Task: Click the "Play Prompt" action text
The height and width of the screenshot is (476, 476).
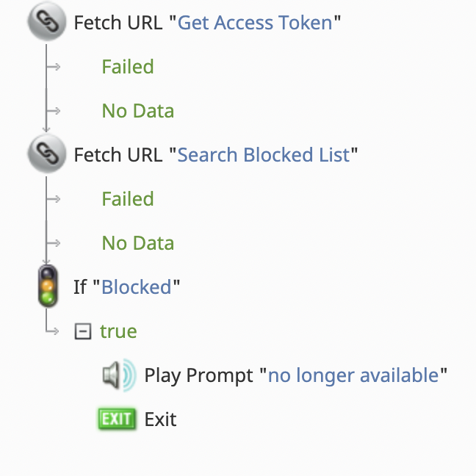Action: (x=198, y=376)
